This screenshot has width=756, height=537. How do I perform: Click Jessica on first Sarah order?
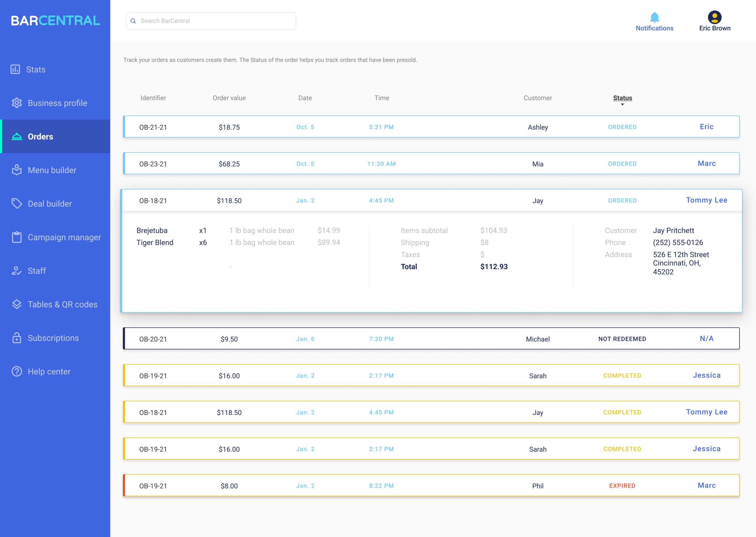coord(706,375)
